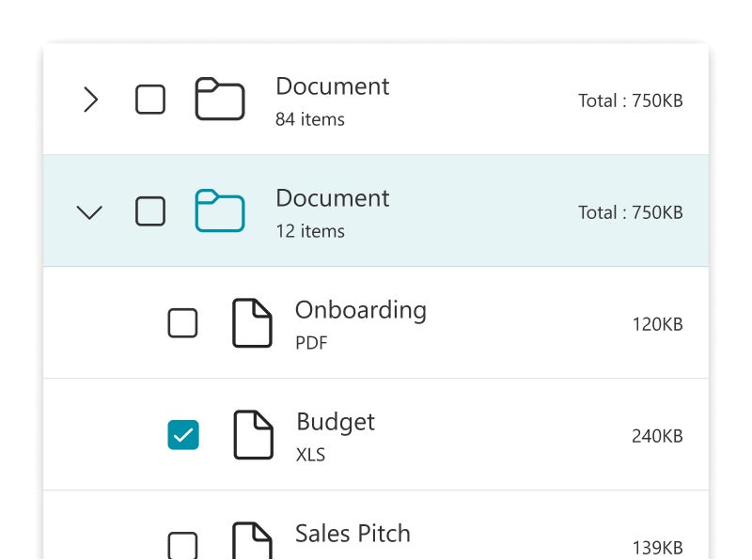Click the folder icon of 84 items Document

click(220, 100)
